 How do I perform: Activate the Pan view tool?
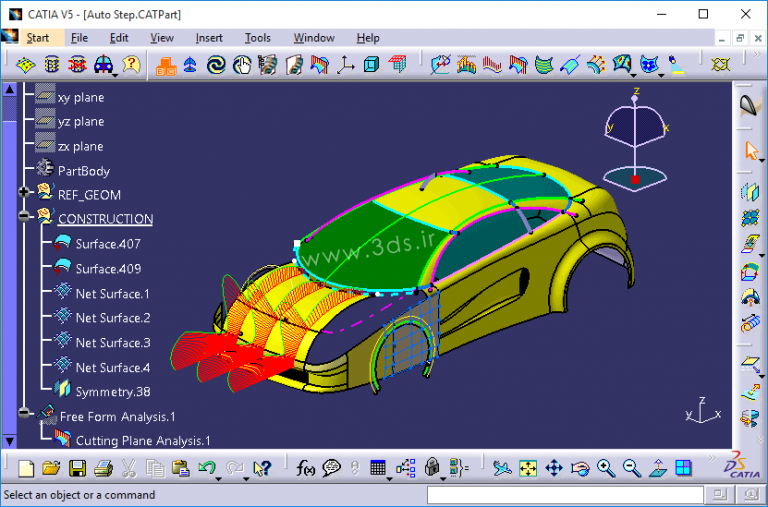pyautogui.click(x=554, y=468)
